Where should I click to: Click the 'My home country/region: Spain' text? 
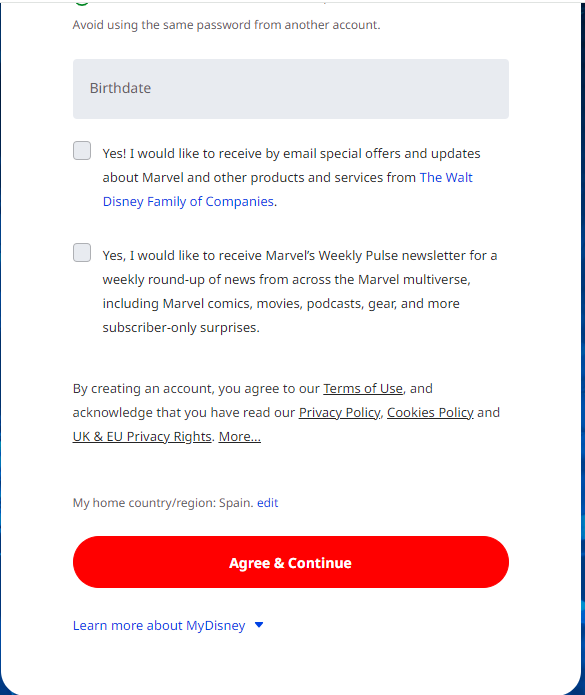point(163,503)
